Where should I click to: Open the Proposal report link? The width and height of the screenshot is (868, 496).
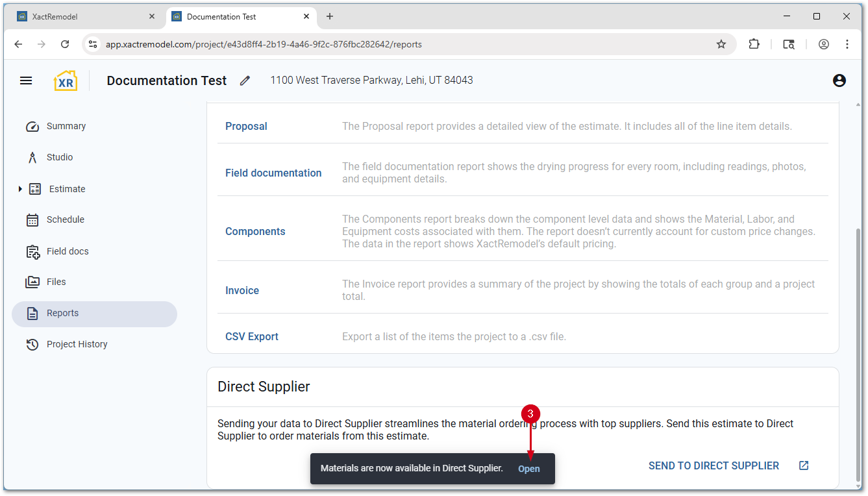[x=246, y=126]
